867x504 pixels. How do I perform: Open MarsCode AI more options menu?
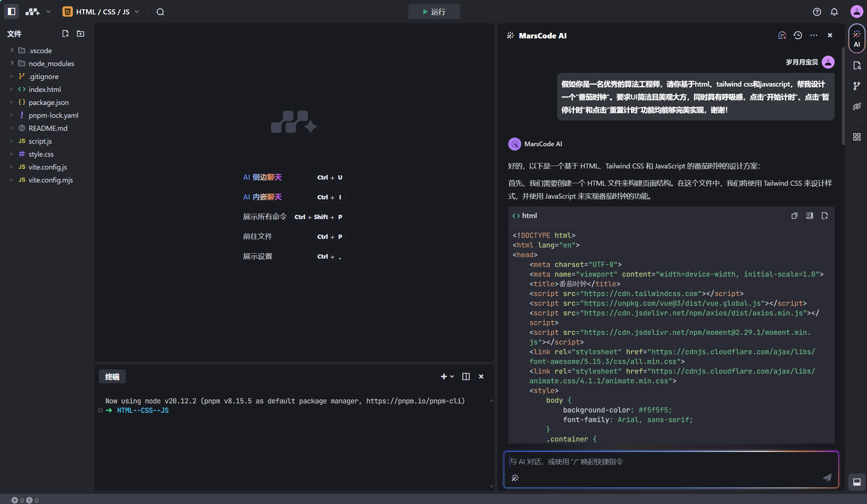coord(814,35)
